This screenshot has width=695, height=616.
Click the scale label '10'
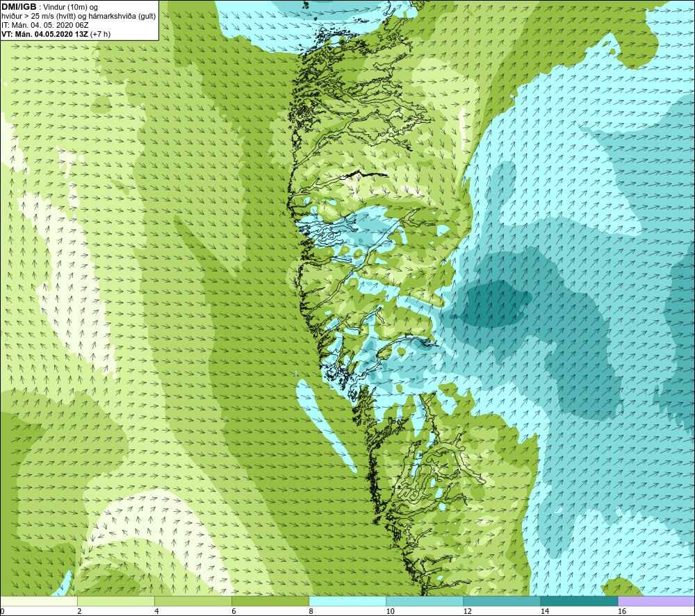390,611
